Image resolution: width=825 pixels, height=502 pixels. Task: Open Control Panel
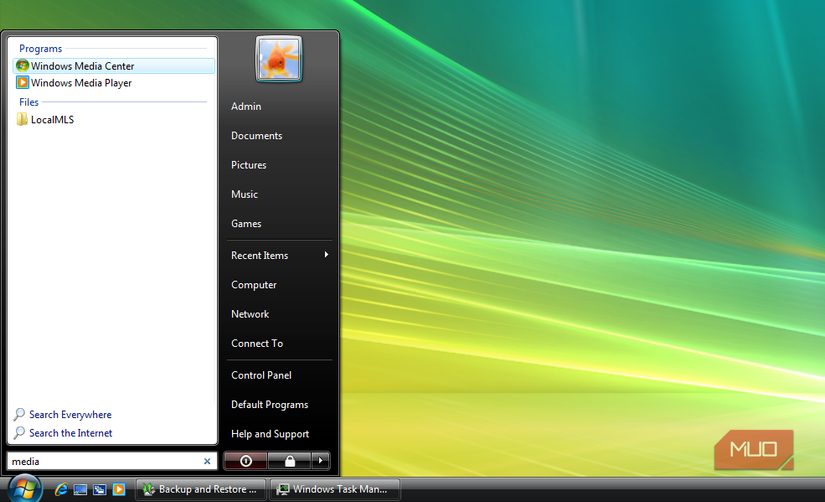tap(261, 375)
